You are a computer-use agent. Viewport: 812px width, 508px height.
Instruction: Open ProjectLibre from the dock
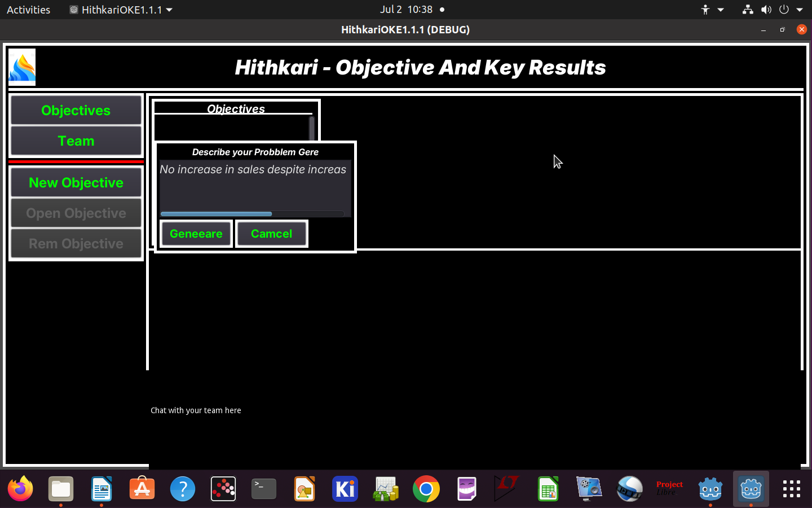(669, 489)
